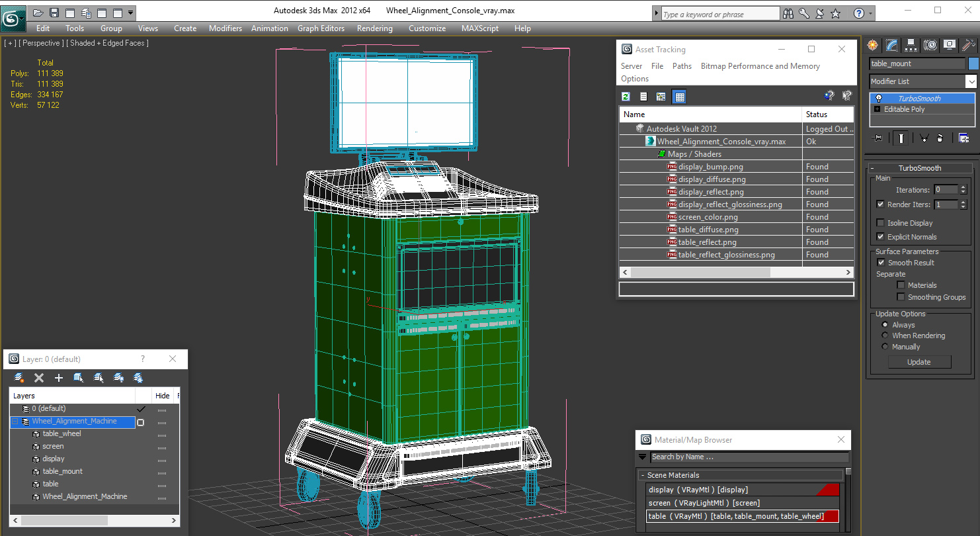Click Make Unique icon in modifier stack
This screenshot has width=980, height=536.
coord(924,138)
